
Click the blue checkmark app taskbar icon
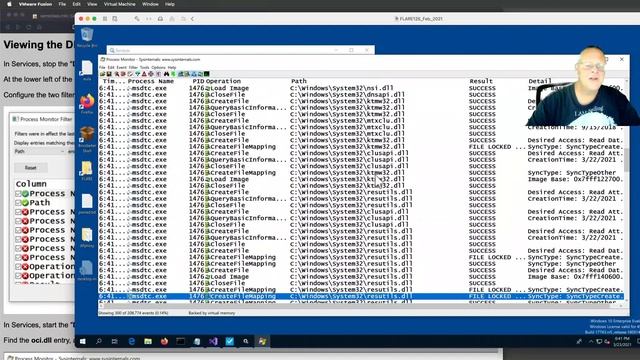229,341
